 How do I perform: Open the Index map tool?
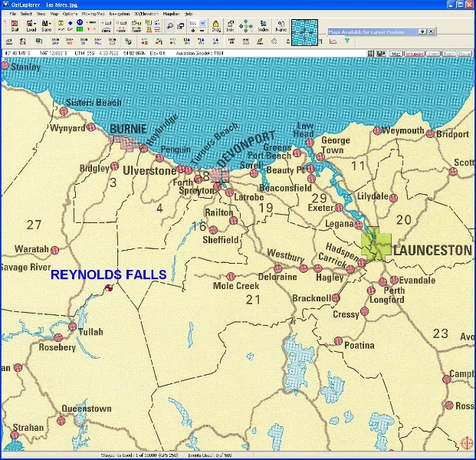click(x=264, y=26)
